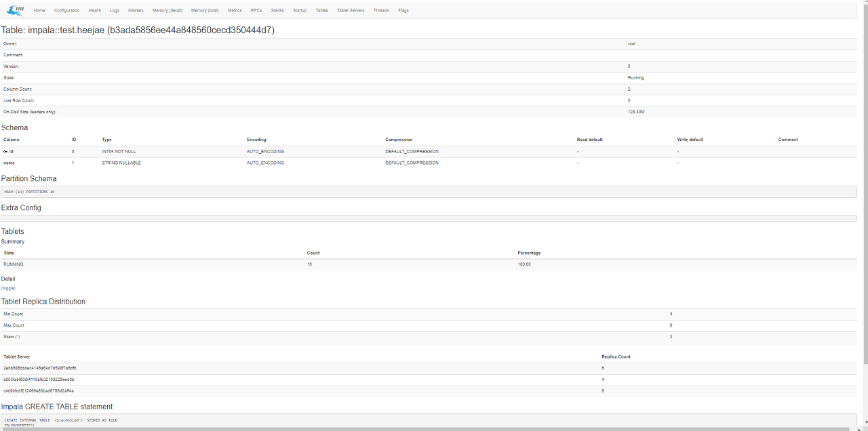Viewport: 868px width, 431px height.
Task: Open the Home page
Action: point(39,10)
